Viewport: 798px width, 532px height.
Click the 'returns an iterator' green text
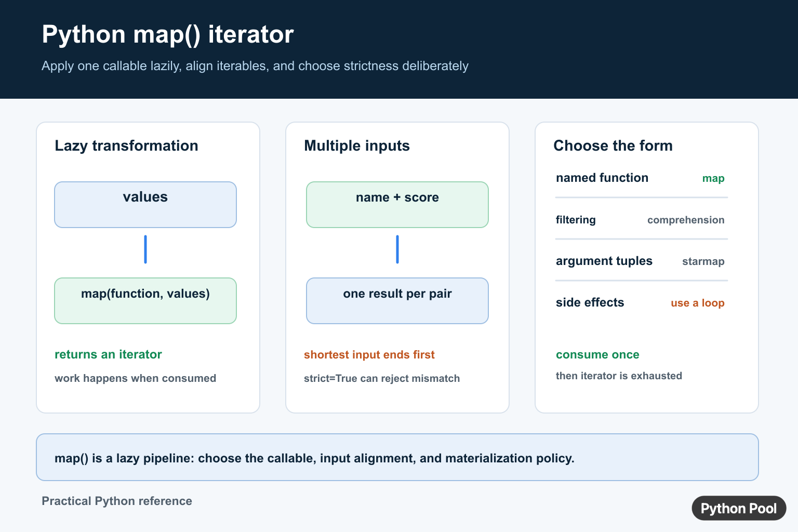108,354
